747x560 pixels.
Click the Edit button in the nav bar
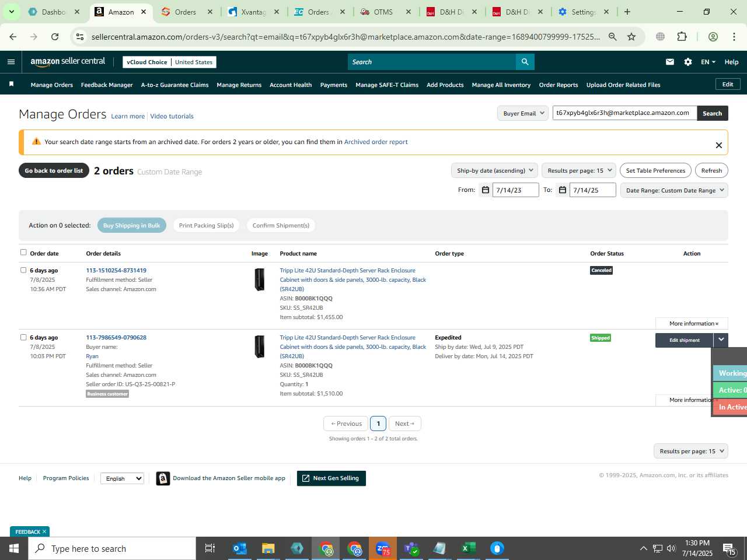coord(728,84)
